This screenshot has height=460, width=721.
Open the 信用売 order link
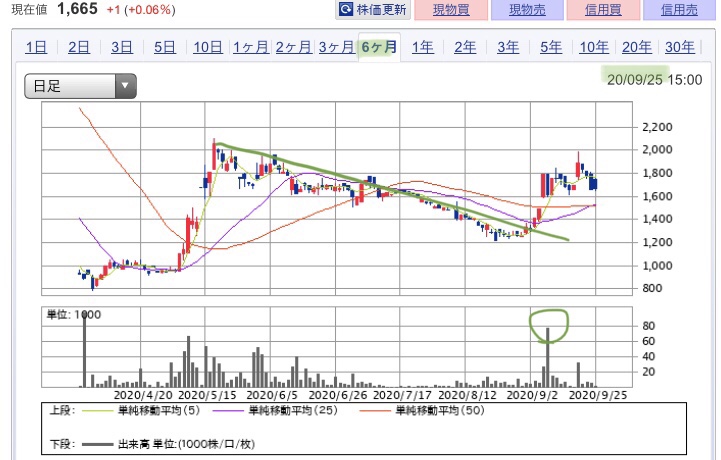679,10
